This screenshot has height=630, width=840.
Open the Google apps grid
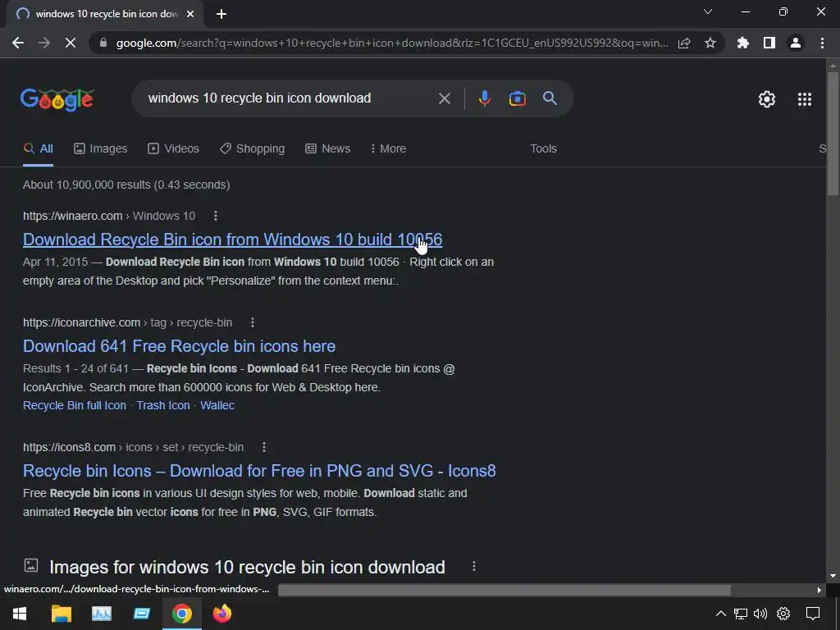coord(804,99)
